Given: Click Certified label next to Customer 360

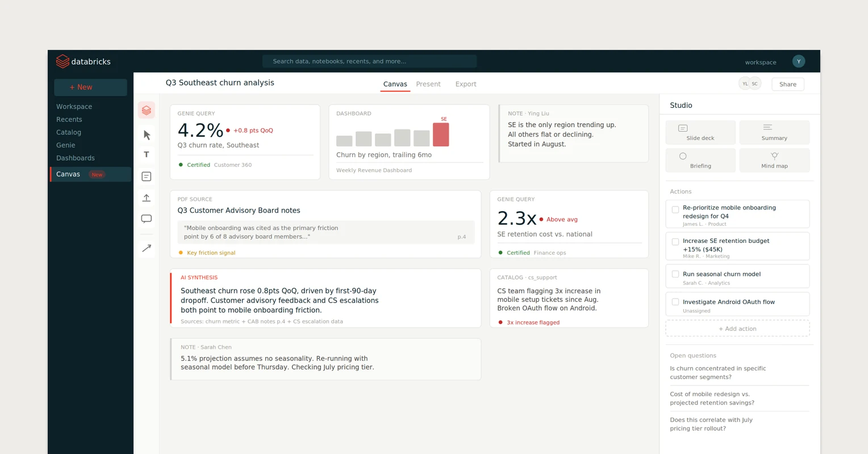Looking at the screenshot, I should pyautogui.click(x=198, y=165).
